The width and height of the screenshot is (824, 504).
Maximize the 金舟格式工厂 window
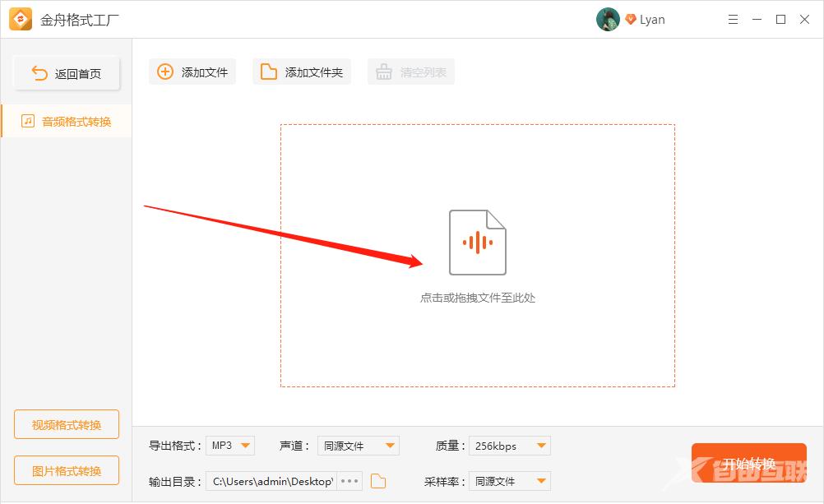(x=781, y=20)
